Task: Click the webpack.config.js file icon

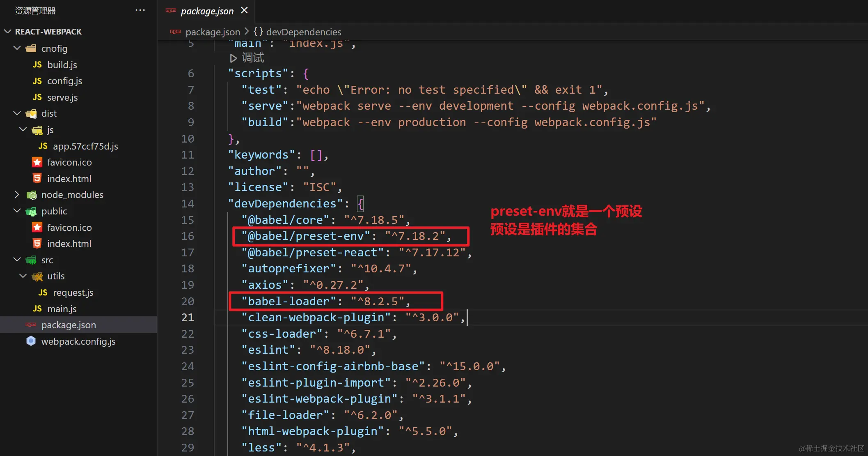Action: tap(31, 341)
